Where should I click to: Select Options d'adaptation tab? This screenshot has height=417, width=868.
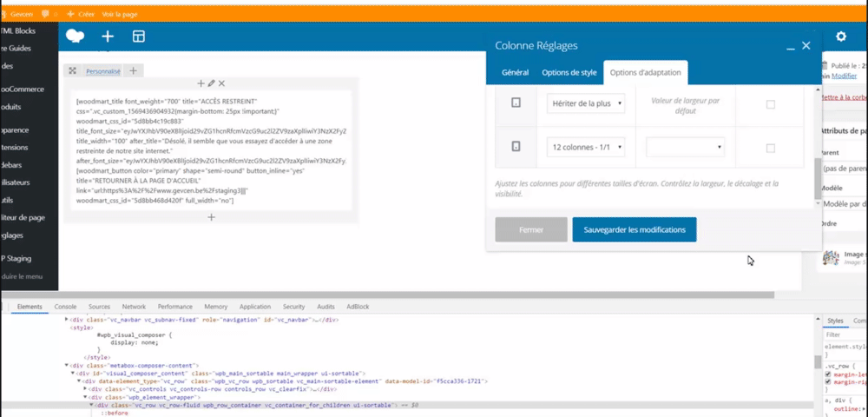[646, 73]
